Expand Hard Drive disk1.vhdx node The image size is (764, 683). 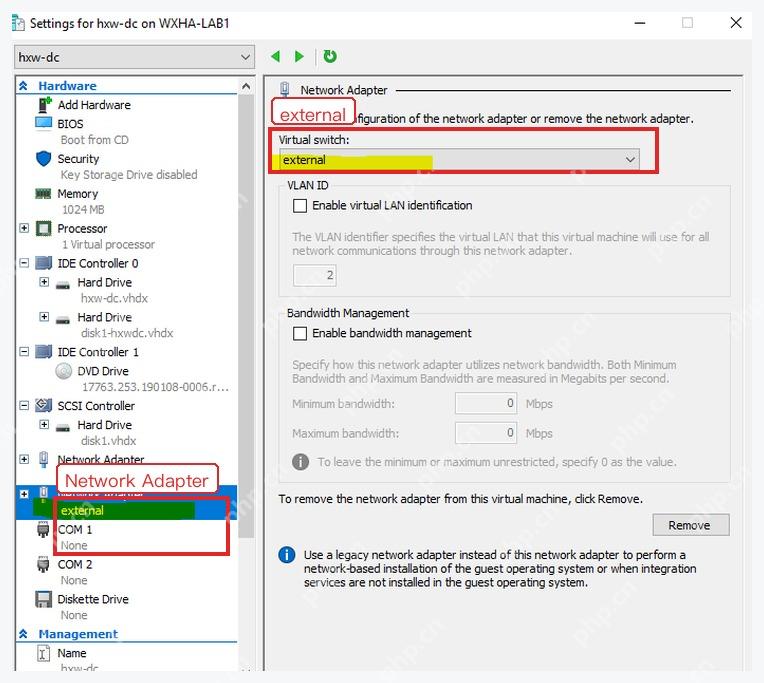[44, 424]
